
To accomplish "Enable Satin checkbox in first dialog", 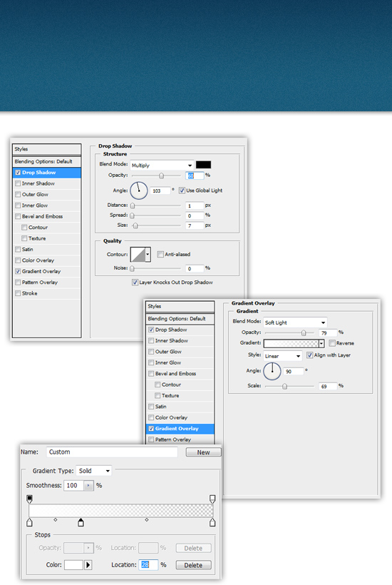I will click(x=18, y=249).
